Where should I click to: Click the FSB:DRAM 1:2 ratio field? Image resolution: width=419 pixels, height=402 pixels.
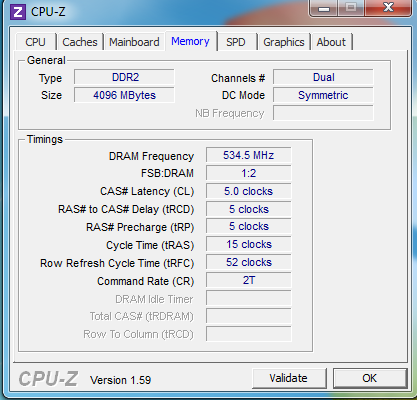click(249, 173)
